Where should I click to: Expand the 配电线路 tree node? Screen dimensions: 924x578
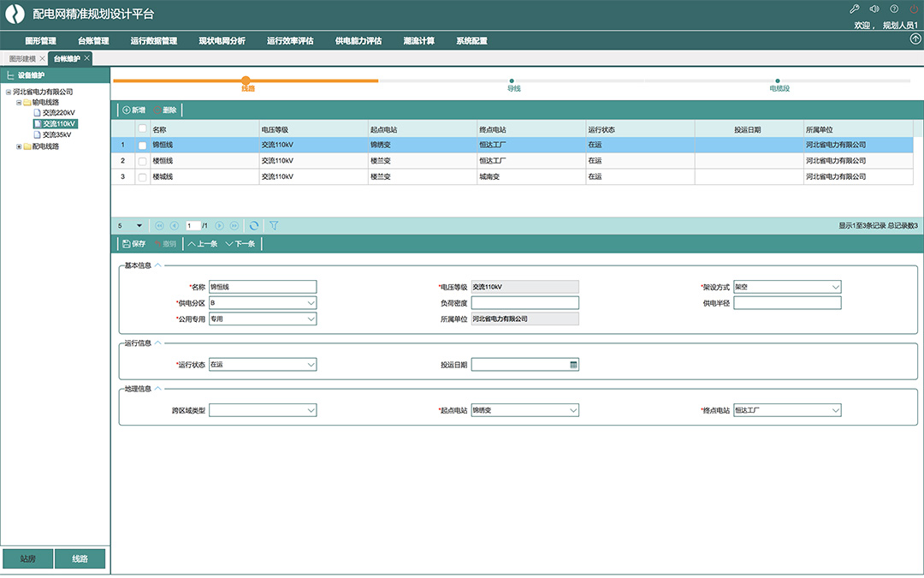click(19, 146)
